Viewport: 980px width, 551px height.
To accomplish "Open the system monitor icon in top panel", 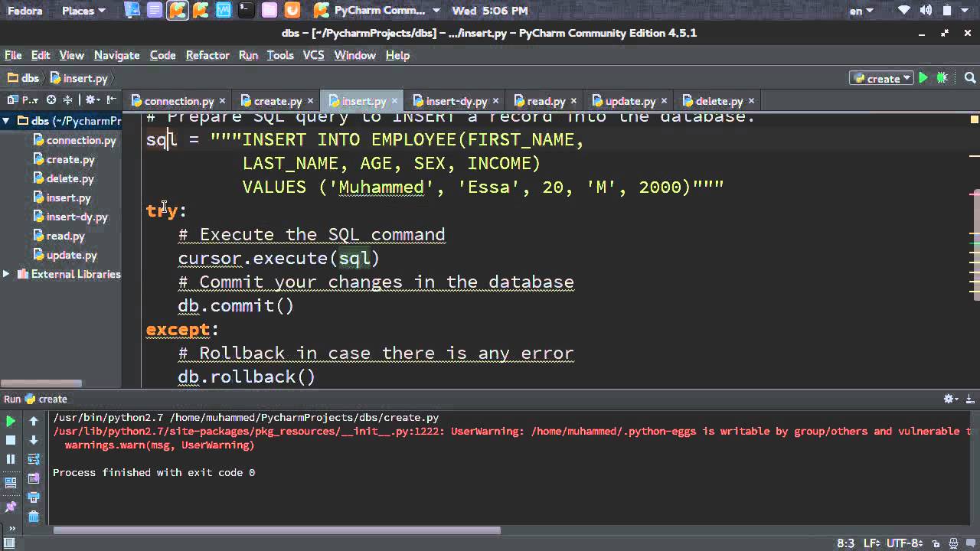I will coord(224,11).
